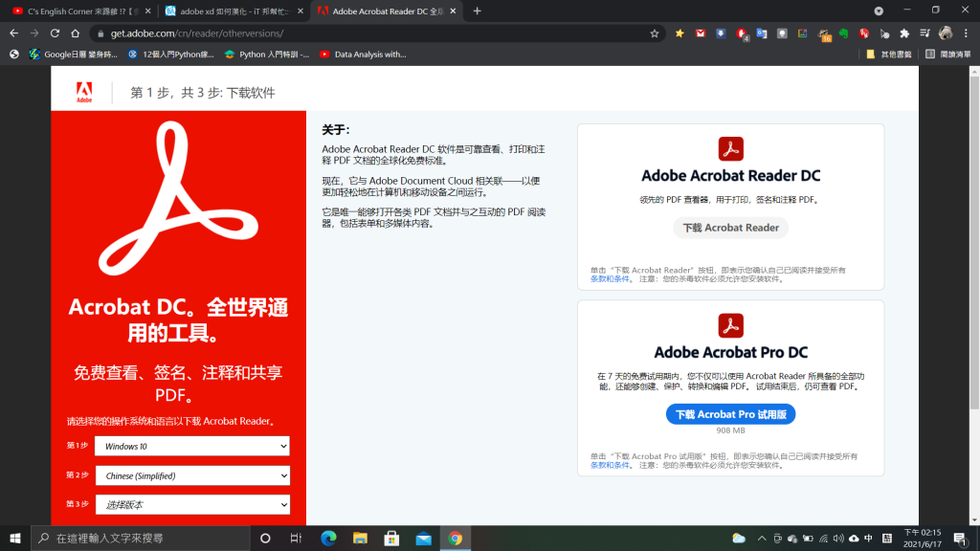Open the 閱讀清單 reading list
This screenshot has width=980, height=551.
[x=948, y=55]
